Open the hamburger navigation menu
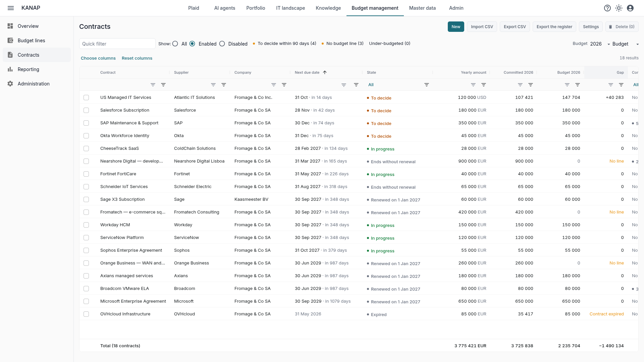This screenshot has width=644, height=362. (11, 8)
